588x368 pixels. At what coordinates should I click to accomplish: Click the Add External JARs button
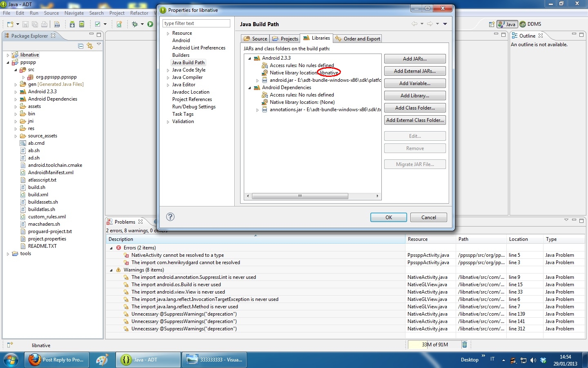414,71
